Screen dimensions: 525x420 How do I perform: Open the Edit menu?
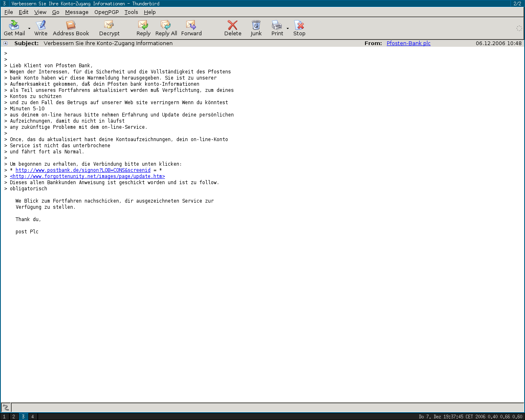(x=23, y=12)
